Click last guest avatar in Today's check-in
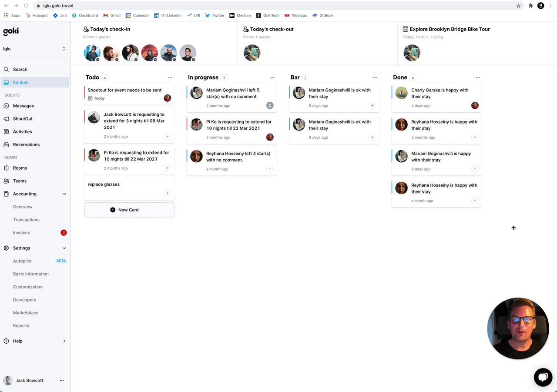Image resolution: width=557 pixels, height=392 pixels. pyautogui.click(x=188, y=53)
